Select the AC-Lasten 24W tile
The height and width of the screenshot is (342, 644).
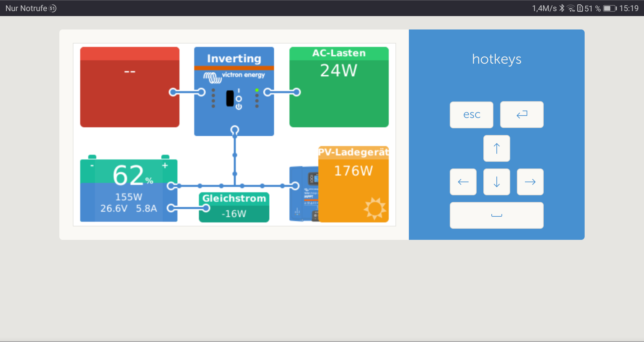point(339,87)
